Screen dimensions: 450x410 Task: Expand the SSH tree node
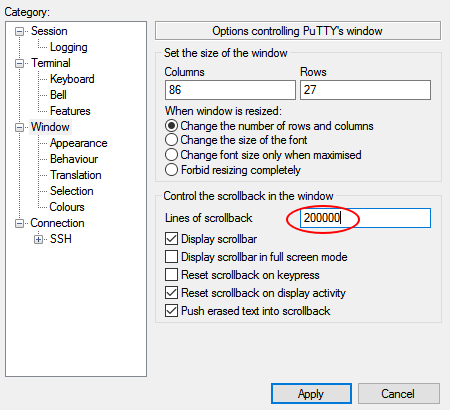point(38,239)
